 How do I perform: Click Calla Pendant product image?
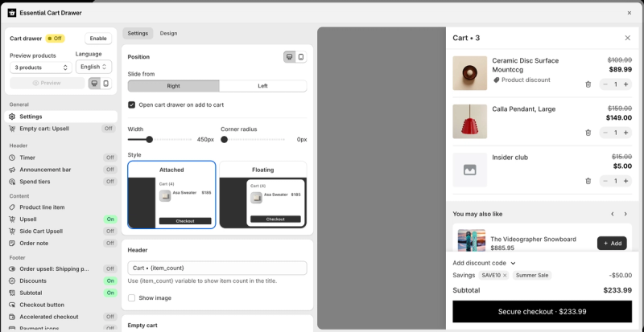click(x=470, y=121)
